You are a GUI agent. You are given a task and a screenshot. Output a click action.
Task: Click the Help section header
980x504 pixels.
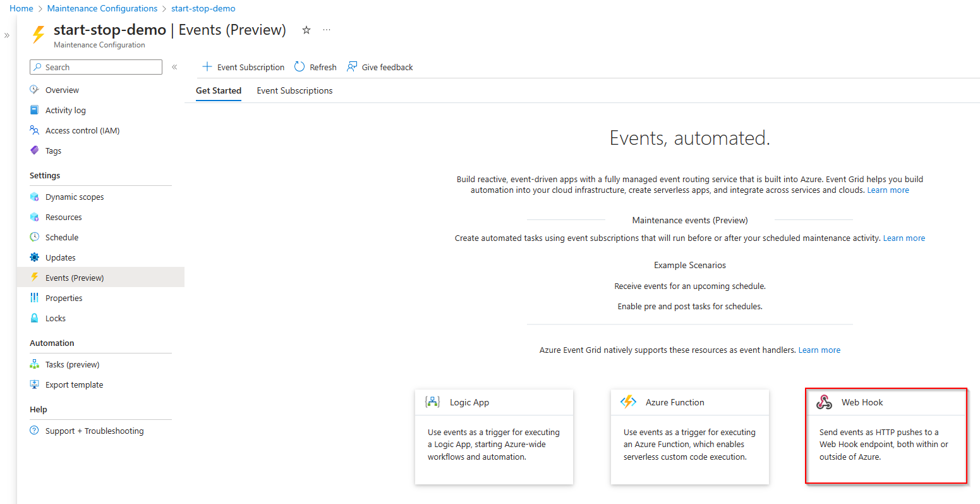click(39, 409)
